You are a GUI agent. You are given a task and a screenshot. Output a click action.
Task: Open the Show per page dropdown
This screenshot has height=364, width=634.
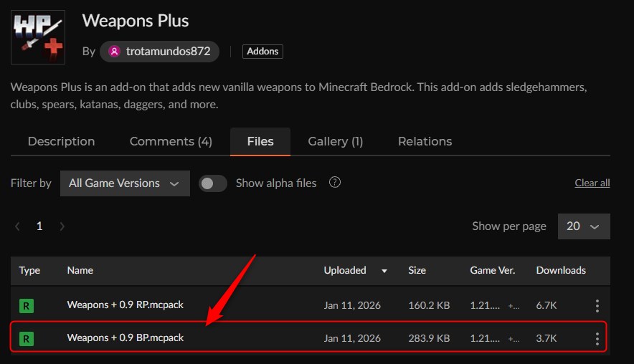pyautogui.click(x=582, y=226)
